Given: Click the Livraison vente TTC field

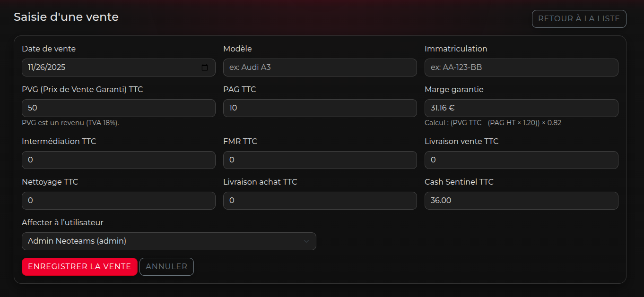Looking at the screenshot, I should point(521,160).
